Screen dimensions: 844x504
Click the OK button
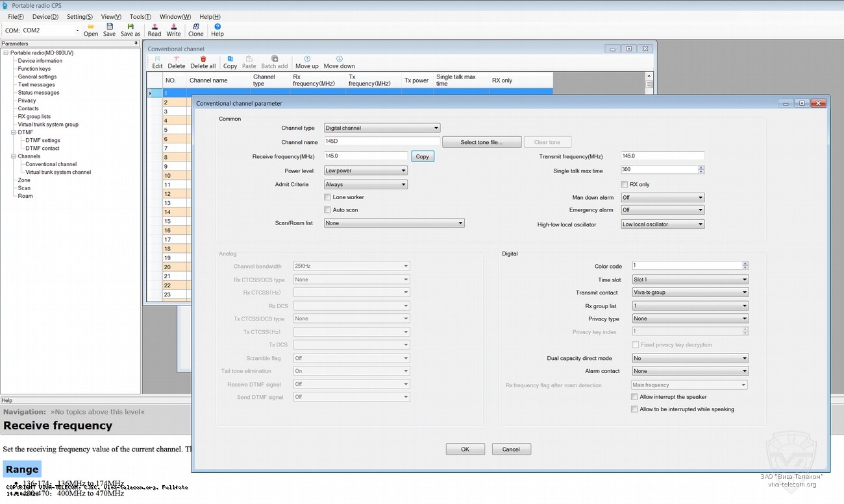tap(465, 449)
